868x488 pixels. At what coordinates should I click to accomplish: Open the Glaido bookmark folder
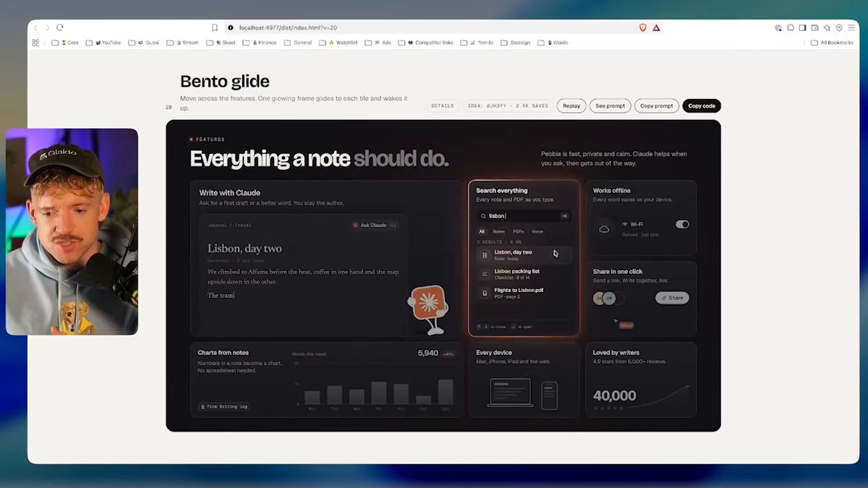click(x=553, y=43)
